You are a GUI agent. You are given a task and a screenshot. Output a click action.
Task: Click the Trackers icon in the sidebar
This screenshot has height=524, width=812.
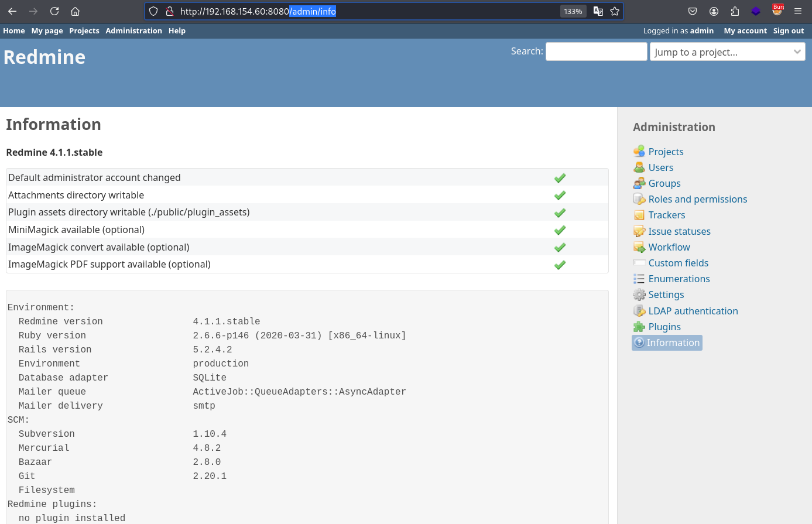point(639,215)
